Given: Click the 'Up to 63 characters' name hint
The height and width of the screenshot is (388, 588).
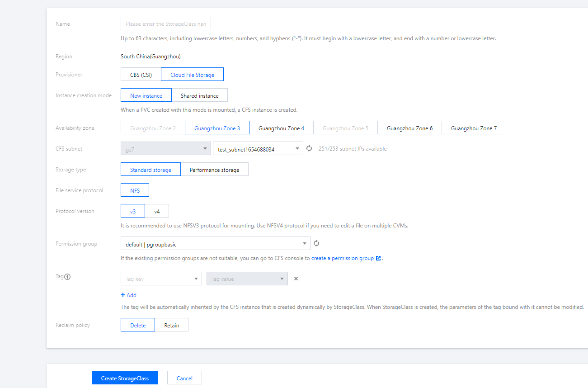Looking at the screenshot, I should pyautogui.click(x=308, y=38).
